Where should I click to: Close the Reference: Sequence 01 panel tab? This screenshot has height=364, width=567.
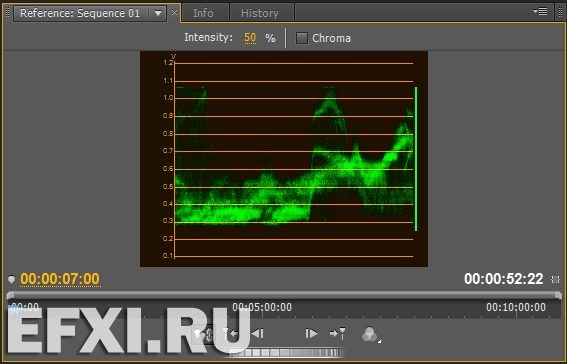(174, 13)
